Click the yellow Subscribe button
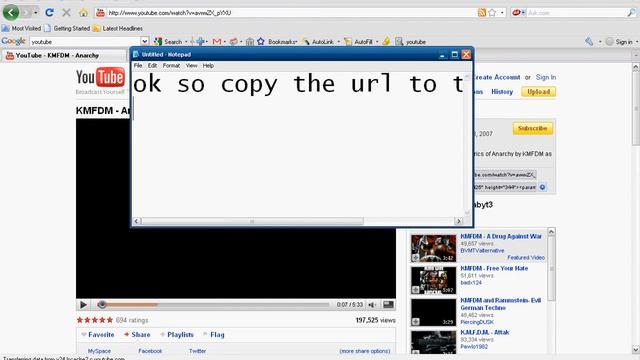The width and height of the screenshot is (640, 360). pos(533,128)
